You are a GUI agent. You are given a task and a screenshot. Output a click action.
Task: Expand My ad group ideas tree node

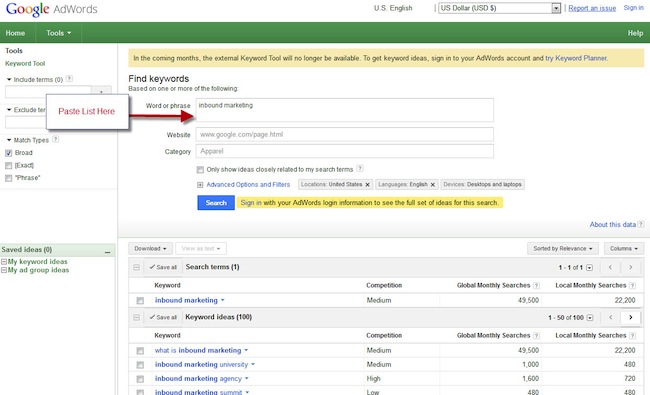[4, 270]
